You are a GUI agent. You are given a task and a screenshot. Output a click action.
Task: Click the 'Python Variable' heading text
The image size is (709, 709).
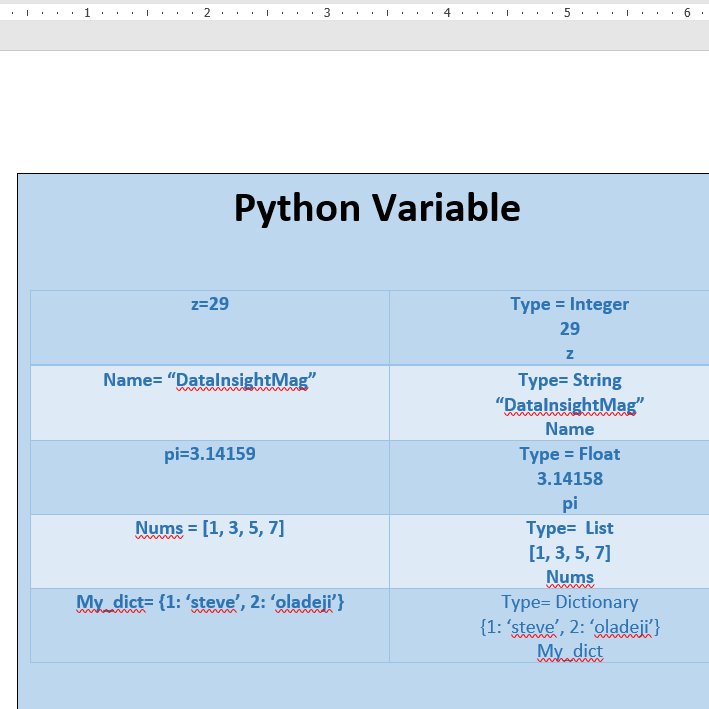(x=377, y=208)
